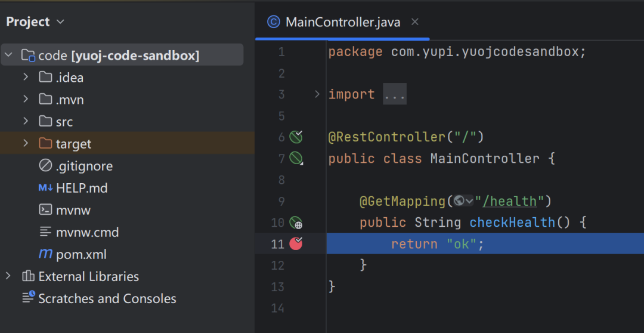Click the Spring bean gutter icon on line 6

(x=296, y=137)
